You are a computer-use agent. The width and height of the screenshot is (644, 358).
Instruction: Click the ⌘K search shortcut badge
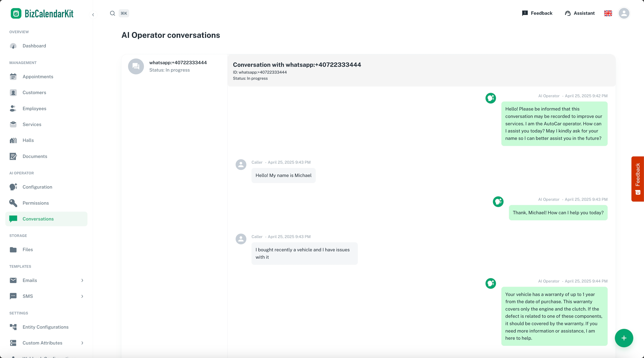point(124,13)
